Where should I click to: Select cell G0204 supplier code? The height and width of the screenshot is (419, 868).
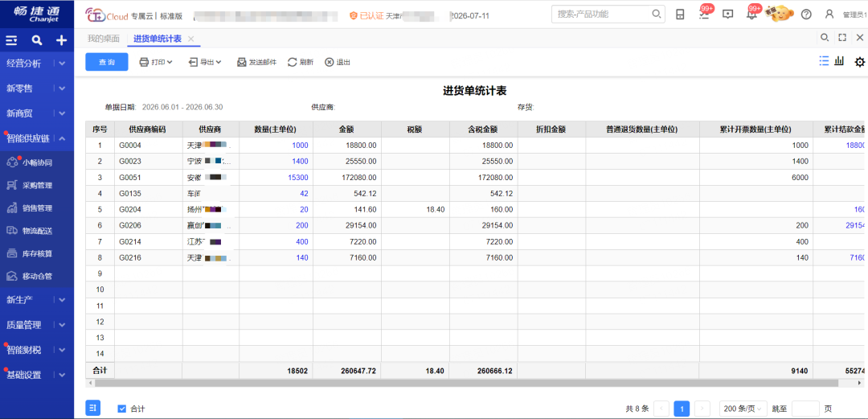149,209
